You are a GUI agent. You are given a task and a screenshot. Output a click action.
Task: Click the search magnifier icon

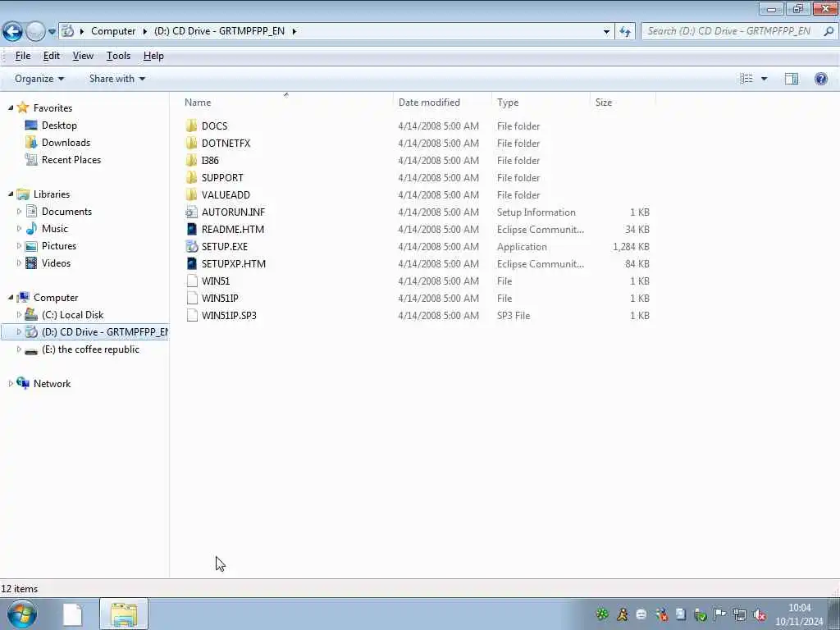coord(829,31)
